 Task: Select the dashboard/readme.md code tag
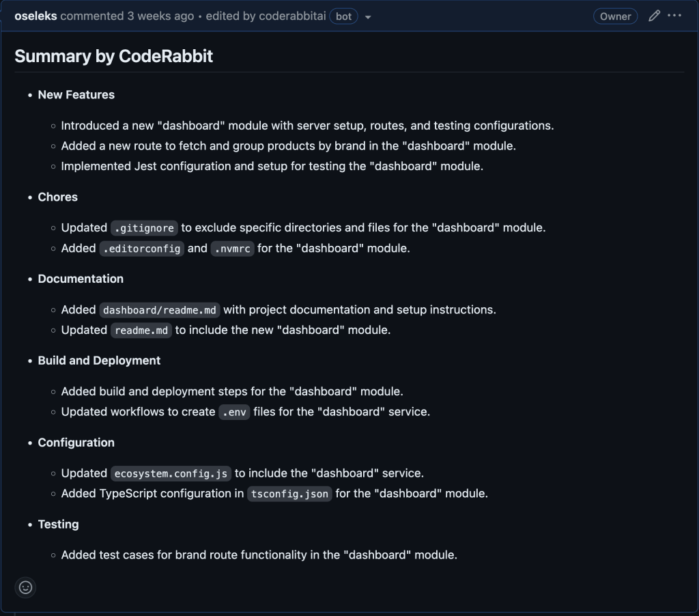coord(160,310)
